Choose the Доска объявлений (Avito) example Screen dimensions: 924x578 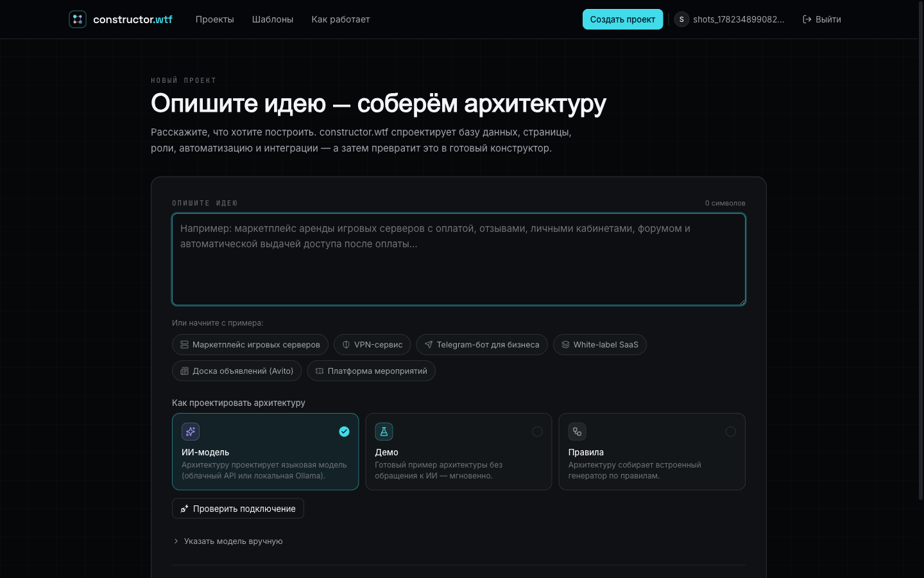pos(237,371)
